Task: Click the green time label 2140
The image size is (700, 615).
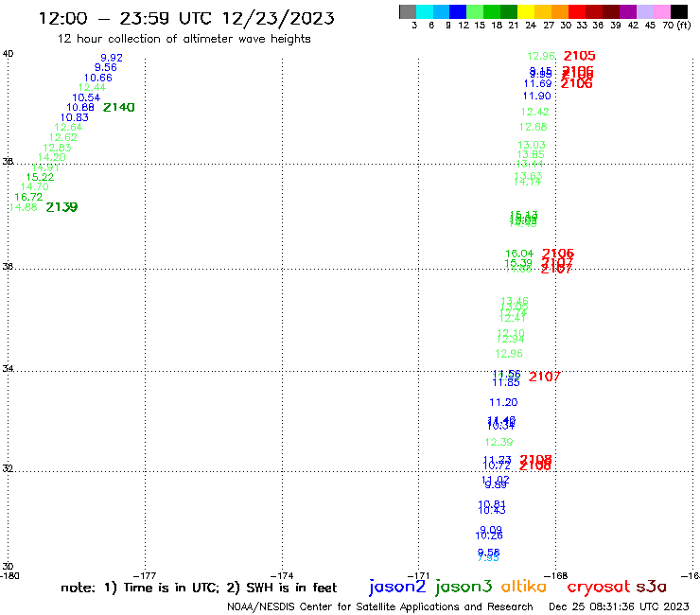Action: pyautogui.click(x=119, y=107)
